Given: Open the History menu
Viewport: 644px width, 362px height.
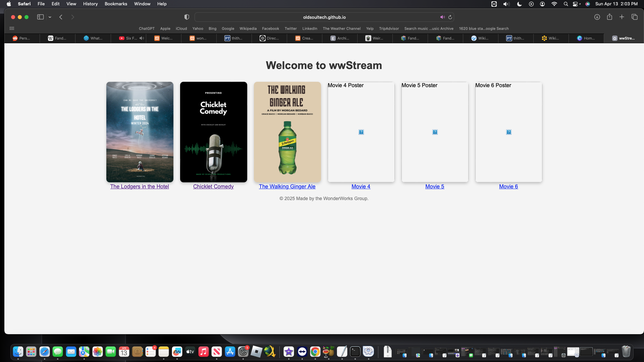Looking at the screenshot, I should [x=90, y=4].
